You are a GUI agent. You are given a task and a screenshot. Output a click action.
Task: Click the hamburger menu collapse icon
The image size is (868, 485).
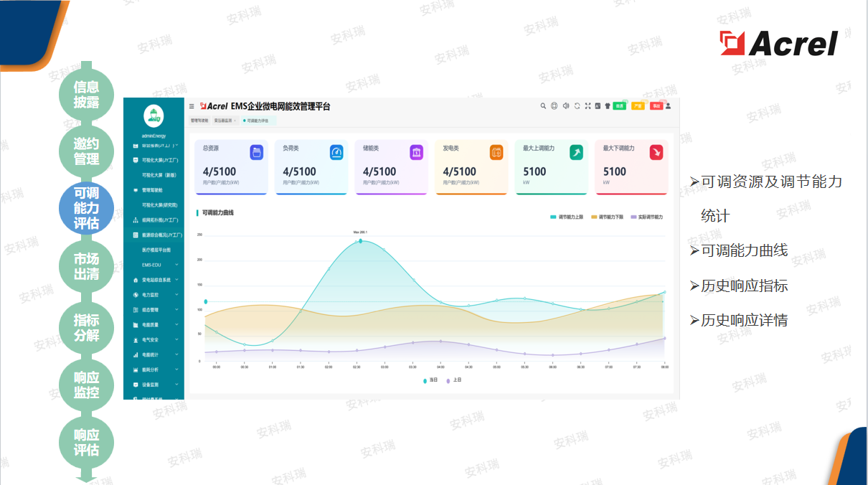[192, 106]
